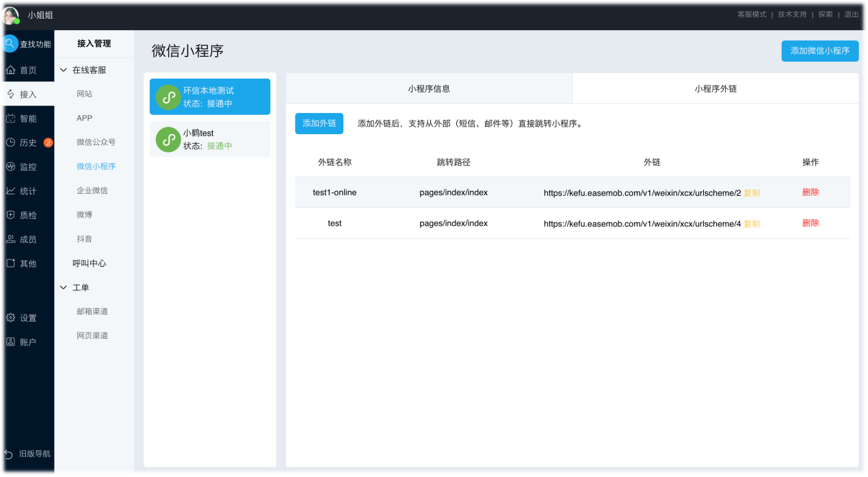The height and width of the screenshot is (477, 868).
Task: Click pages/index/index in the test1-online row
Action: 453,192
